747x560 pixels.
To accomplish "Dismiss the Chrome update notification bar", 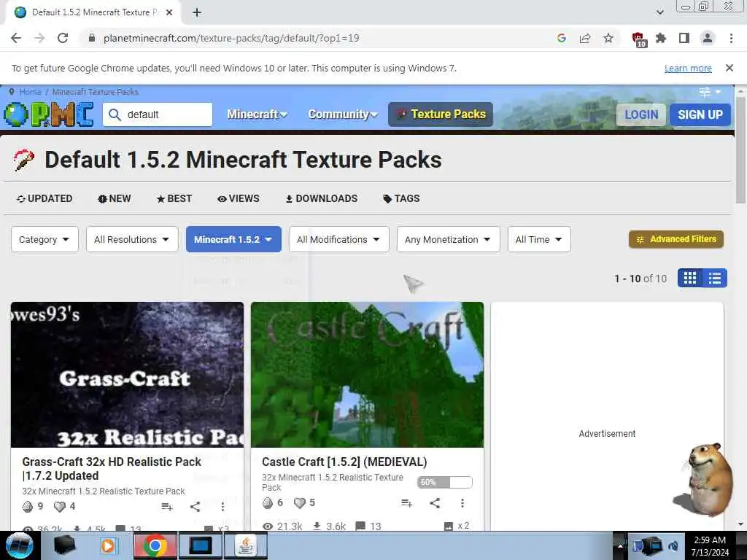I will 729,68.
